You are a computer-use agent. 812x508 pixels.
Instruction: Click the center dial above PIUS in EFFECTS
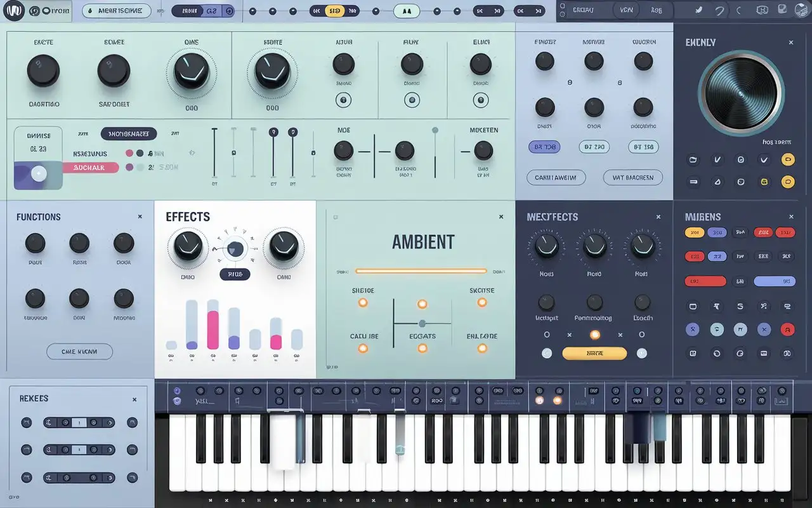(x=235, y=249)
